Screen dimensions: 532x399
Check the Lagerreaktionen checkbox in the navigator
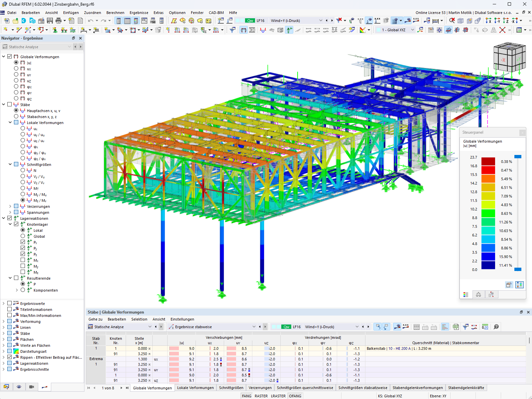click(9, 218)
